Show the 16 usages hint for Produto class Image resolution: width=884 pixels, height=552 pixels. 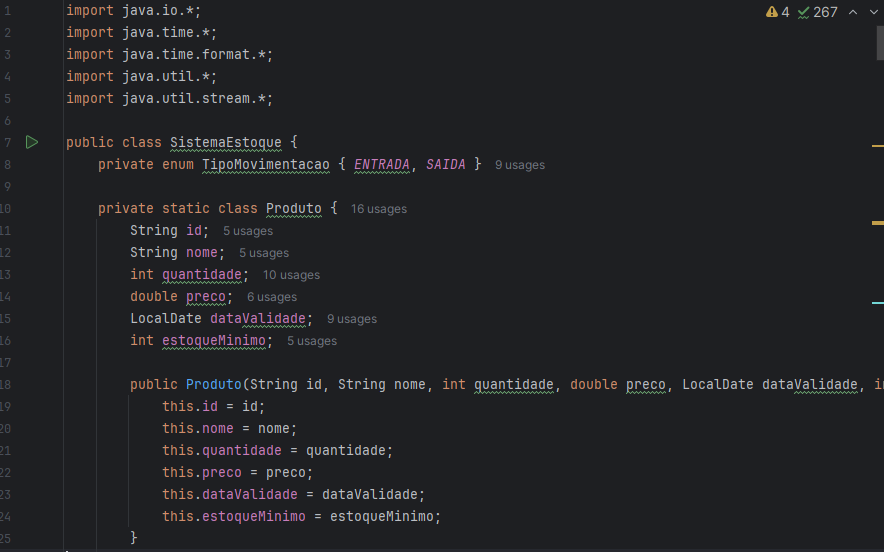pyautogui.click(x=379, y=209)
